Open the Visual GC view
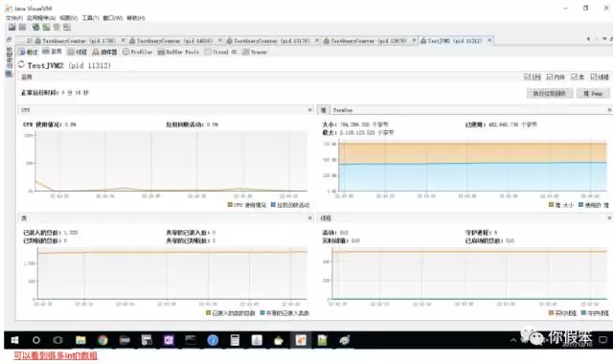The image size is (613, 364). 221,52
